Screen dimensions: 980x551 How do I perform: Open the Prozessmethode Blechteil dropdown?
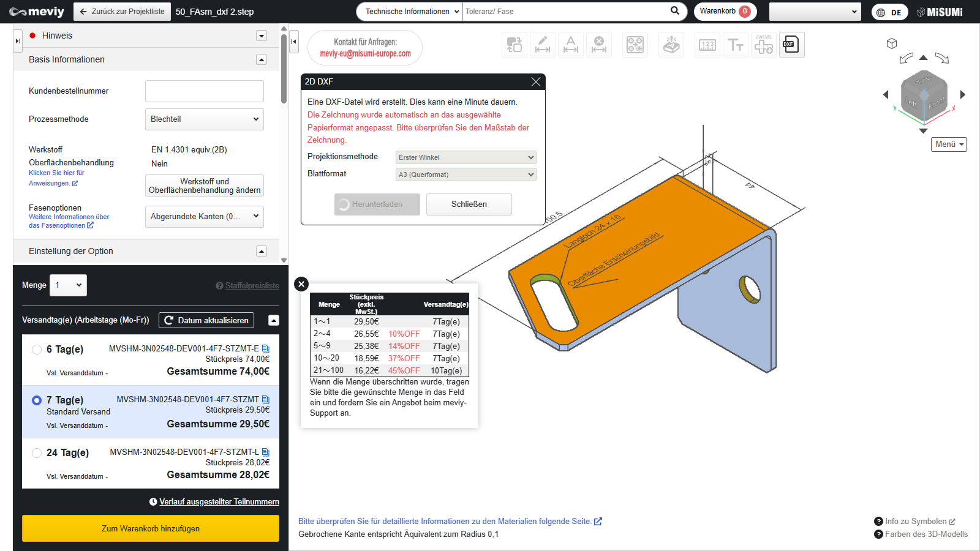click(204, 119)
